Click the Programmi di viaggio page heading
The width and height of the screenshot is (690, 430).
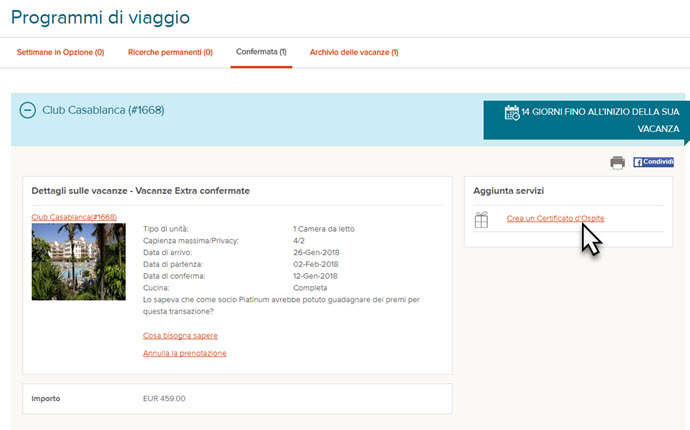(x=100, y=18)
